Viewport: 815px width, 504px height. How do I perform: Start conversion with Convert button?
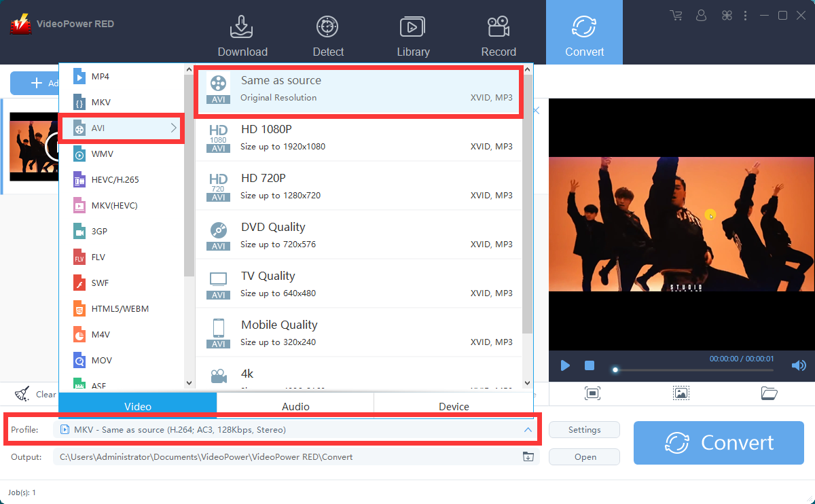pos(718,443)
